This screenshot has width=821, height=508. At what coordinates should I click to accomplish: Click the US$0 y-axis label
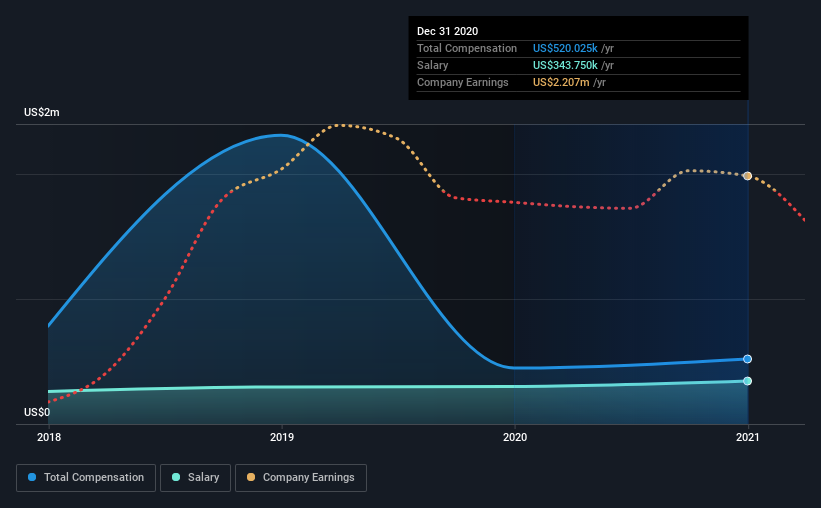tap(37, 413)
